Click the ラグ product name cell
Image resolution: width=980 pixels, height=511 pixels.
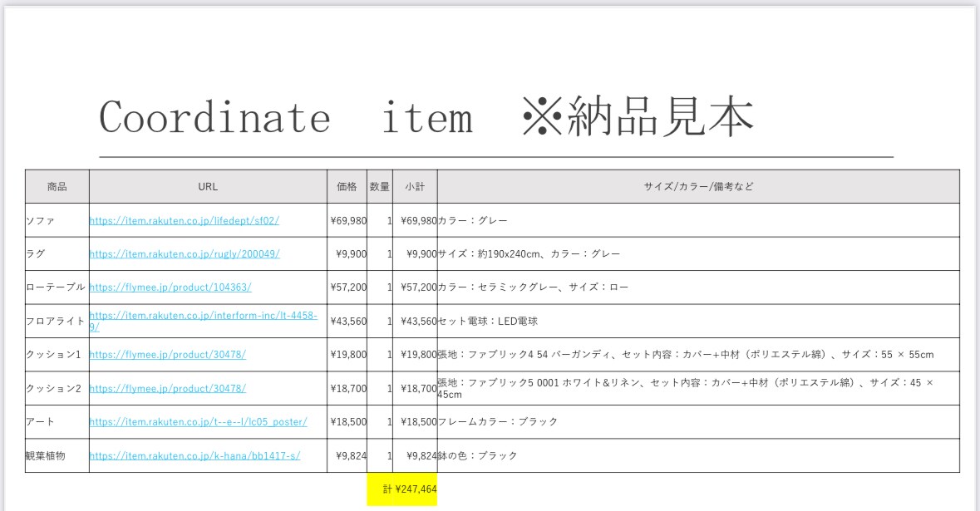coord(57,253)
